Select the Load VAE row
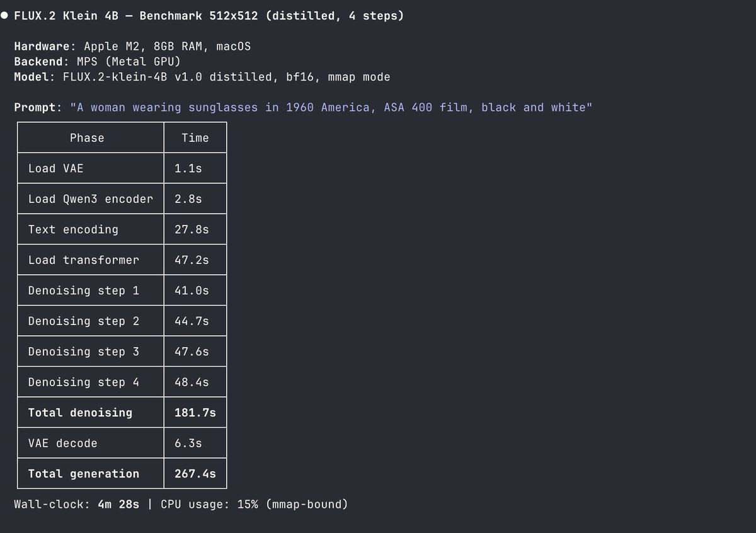 [122, 168]
